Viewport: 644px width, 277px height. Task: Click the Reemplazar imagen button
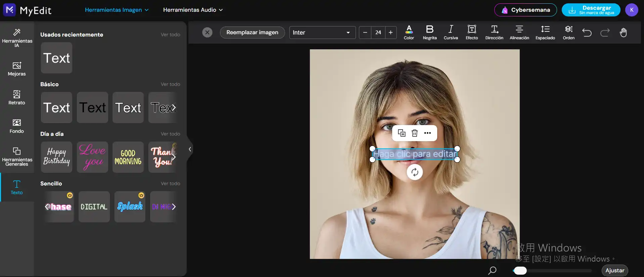(252, 33)
